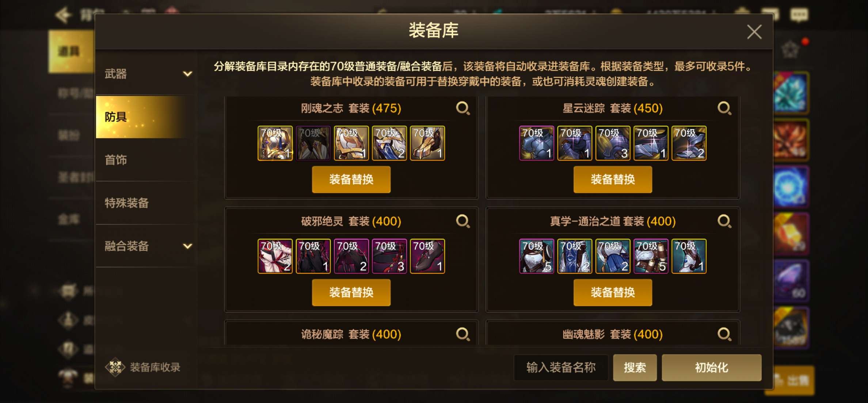Open magnifier for 星云迷踪 set
Viewport: 868px width, 403px height.
(724, 108)
